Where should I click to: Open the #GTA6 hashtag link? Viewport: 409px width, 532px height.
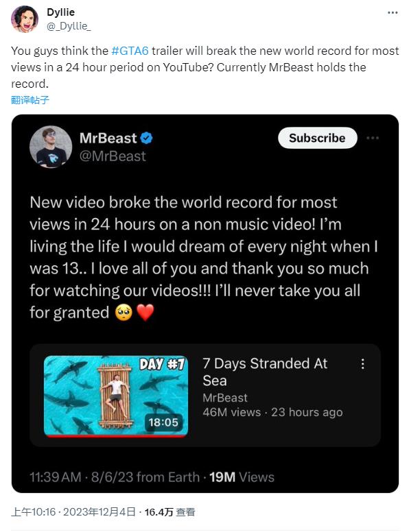click(130, 51)
